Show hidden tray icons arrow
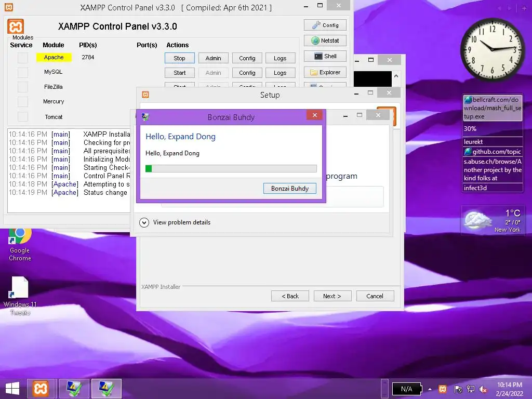 pyautogui.click(x=430, y=389)
